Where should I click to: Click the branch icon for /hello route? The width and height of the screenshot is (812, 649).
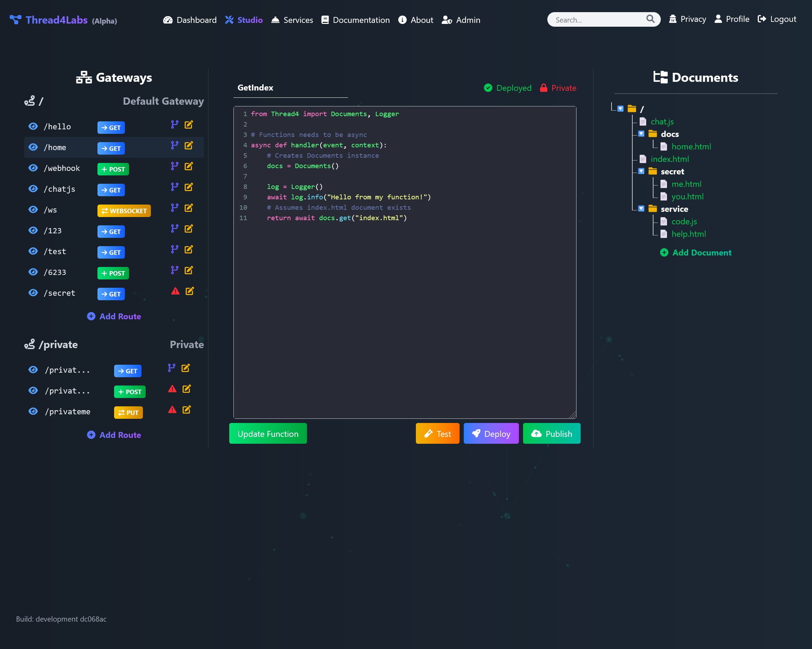pyautogui.click(x=174, y=124)
